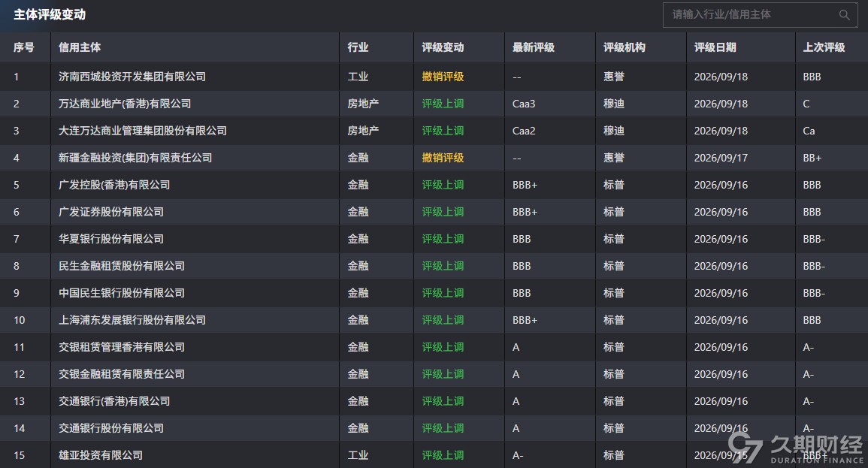Click previous rating Ca cell
This screenshot has width=868, height=468.
(809, 131)
